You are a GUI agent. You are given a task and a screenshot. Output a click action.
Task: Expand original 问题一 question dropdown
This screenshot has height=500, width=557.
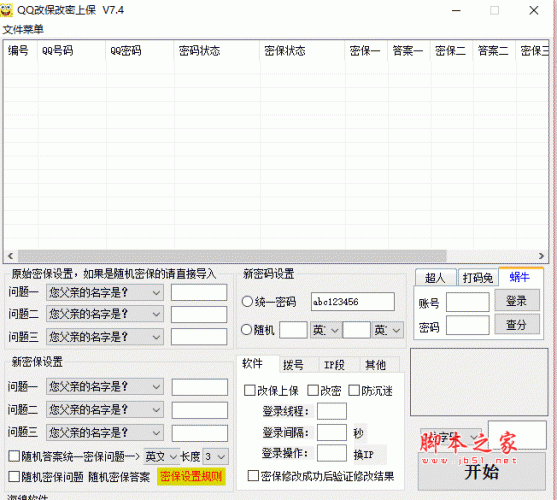(105, 293)
